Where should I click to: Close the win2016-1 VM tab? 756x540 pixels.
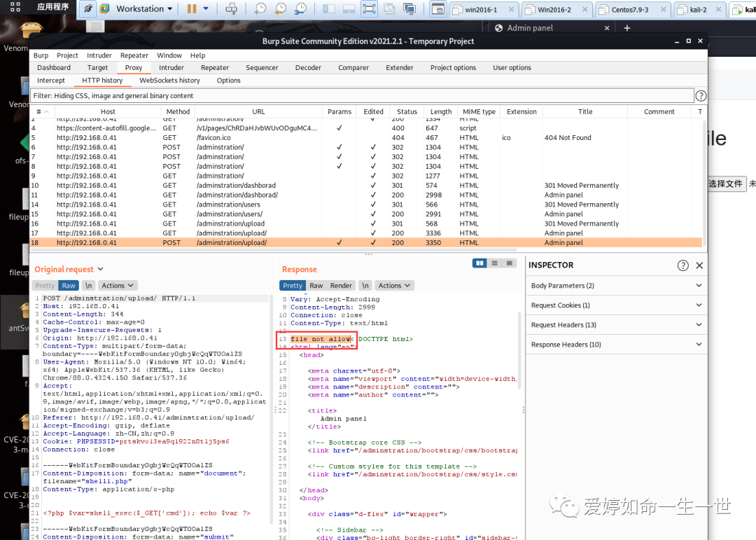point(511,10)
